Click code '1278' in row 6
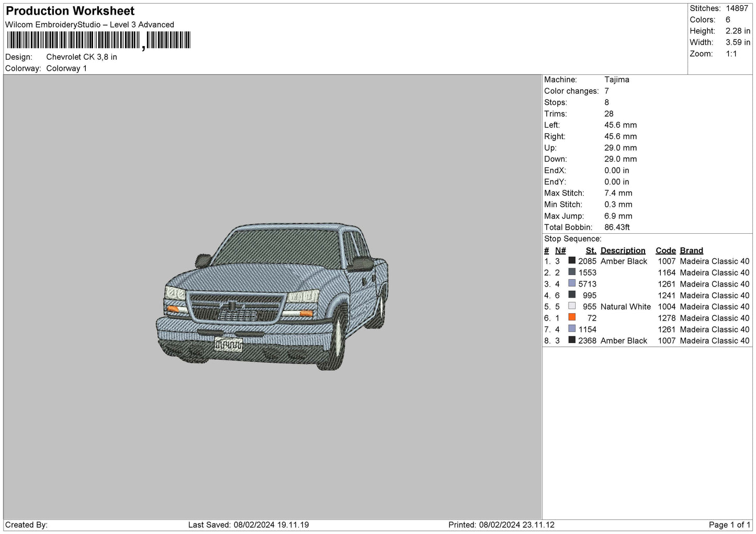The width and height of the screenshot is (756, 534). coord(667,318)
